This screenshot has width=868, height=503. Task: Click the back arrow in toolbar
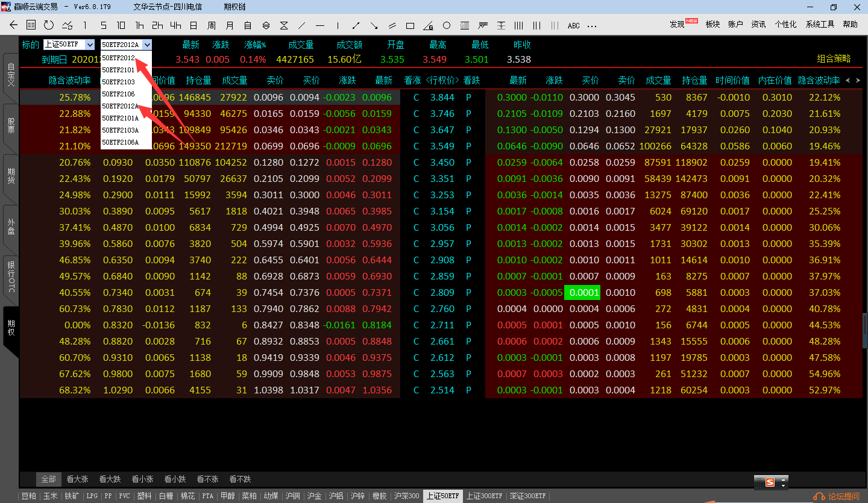[14, 25]
